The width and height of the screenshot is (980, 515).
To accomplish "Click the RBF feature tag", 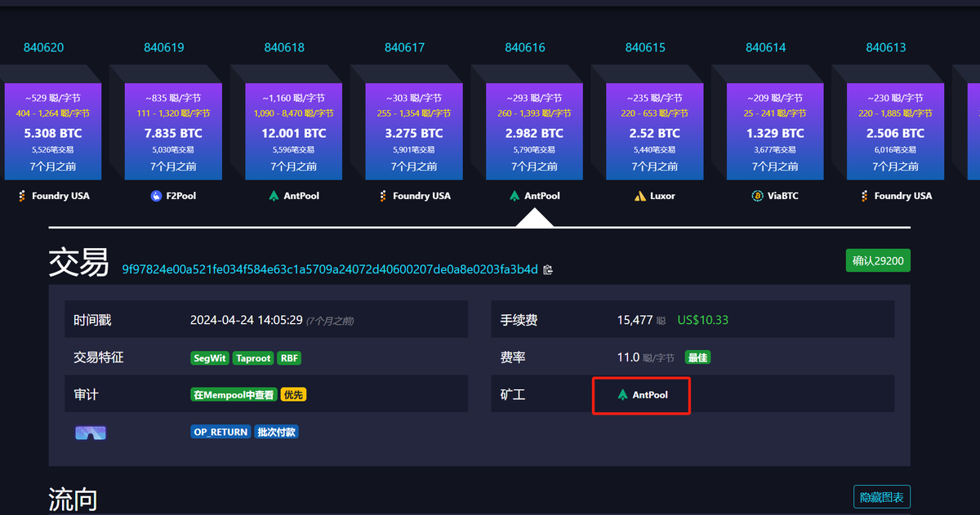I will click(289, 358).
